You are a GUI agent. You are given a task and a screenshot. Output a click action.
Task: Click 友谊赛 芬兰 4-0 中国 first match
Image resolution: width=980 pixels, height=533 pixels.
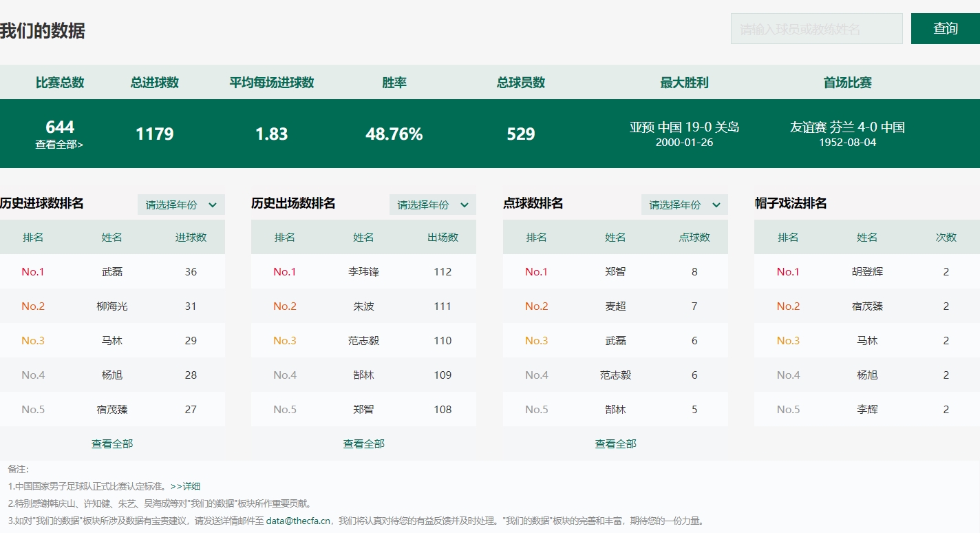click(848, 127)
